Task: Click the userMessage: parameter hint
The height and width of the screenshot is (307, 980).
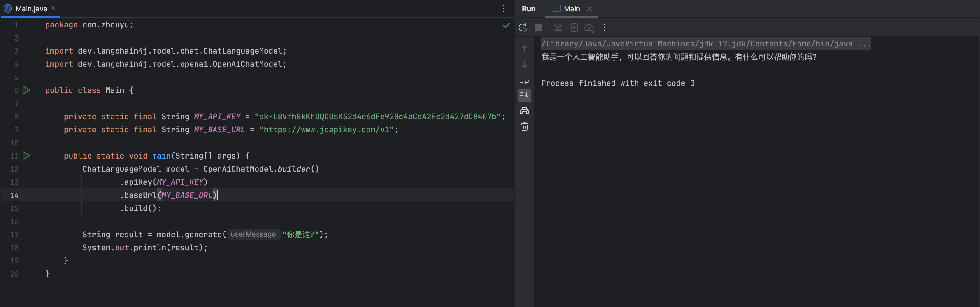Action: pos(254,234)
